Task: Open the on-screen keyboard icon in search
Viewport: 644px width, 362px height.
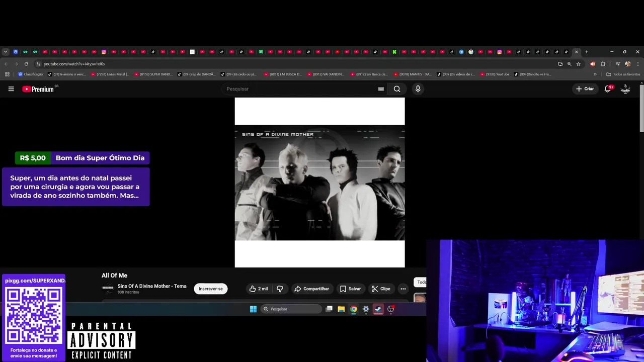Action: point(381,89)
